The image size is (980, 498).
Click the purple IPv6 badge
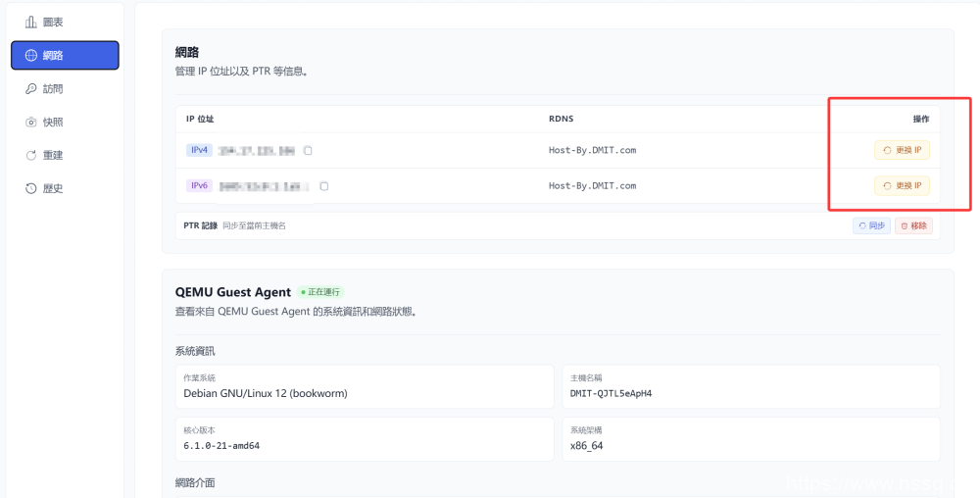(x=199, y=186)
